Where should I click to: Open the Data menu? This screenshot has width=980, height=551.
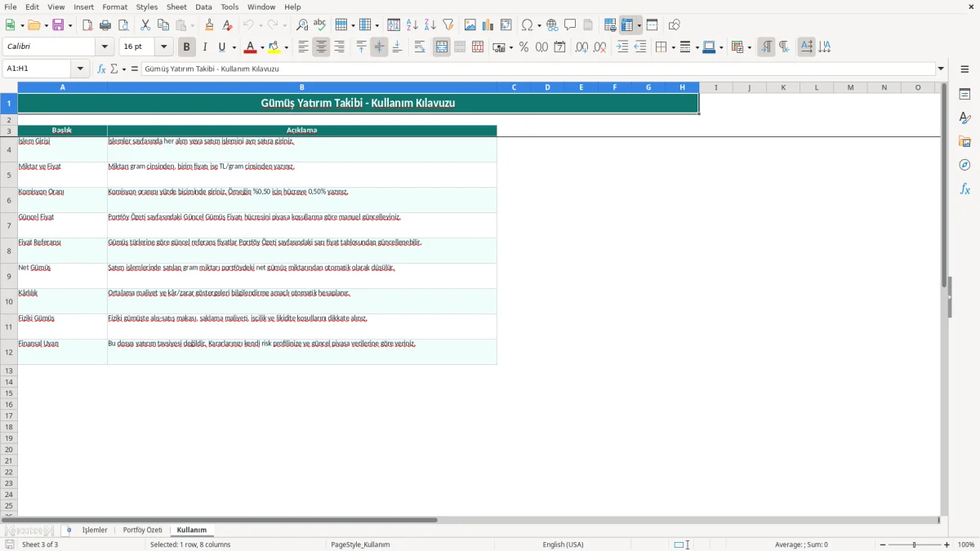(203, 7)
